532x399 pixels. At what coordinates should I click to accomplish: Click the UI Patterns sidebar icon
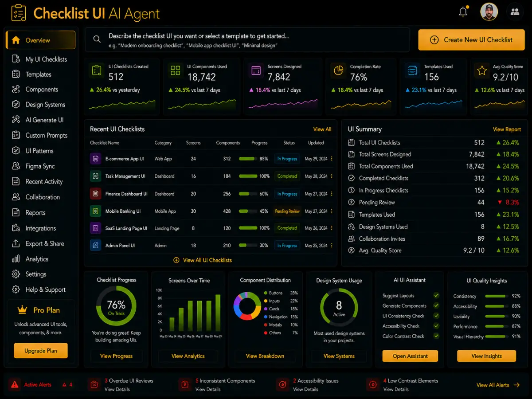[16, 151]
